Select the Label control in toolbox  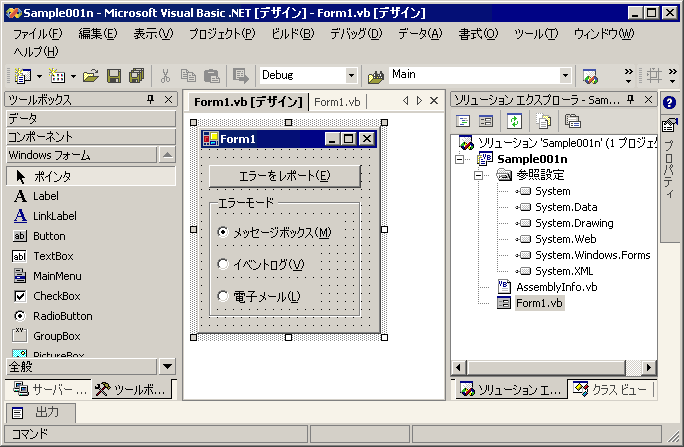point(91,196)
